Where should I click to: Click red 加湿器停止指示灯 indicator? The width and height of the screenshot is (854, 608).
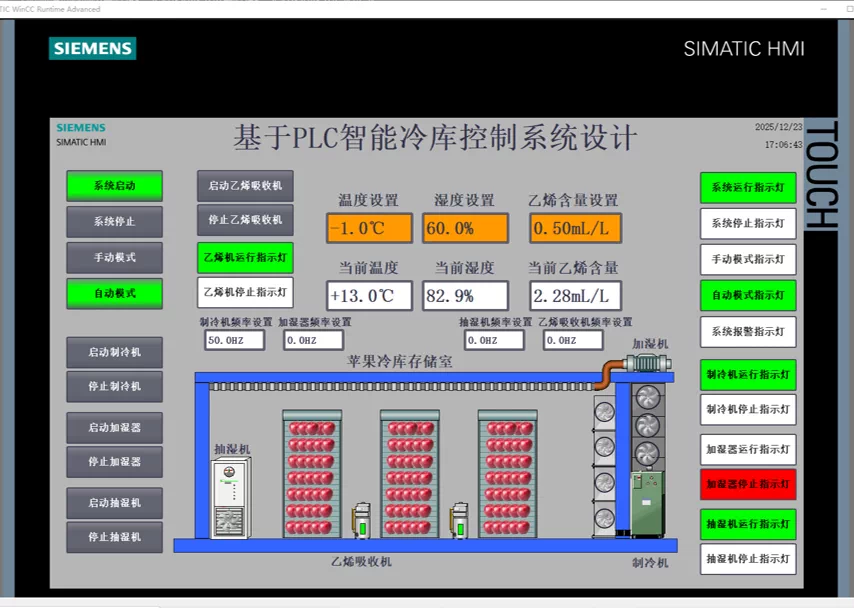(748, 484)
